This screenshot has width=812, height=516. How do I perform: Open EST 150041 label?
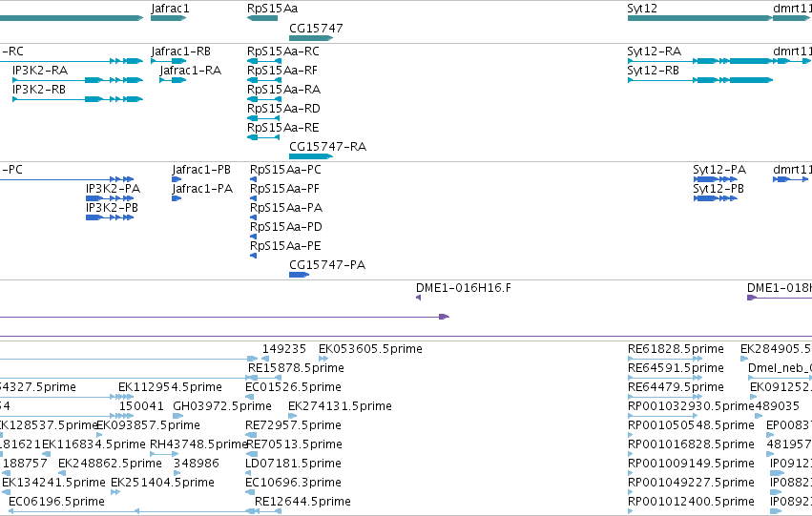click(x=141, y=407)
